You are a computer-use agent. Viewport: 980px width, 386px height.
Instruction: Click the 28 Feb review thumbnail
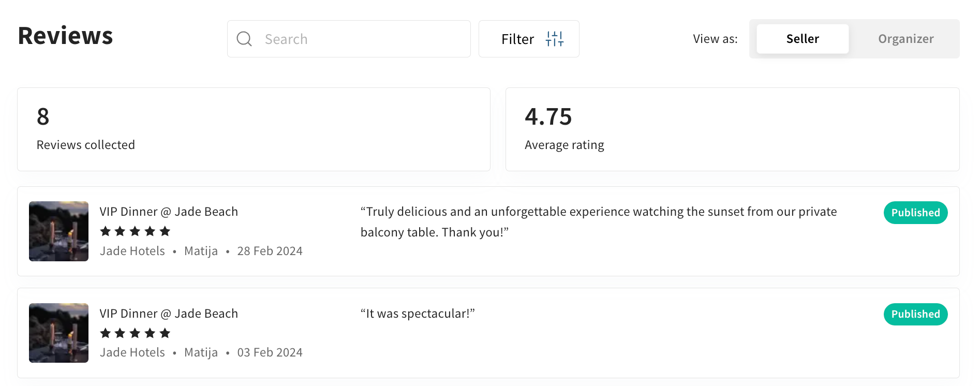pos(58,231)
